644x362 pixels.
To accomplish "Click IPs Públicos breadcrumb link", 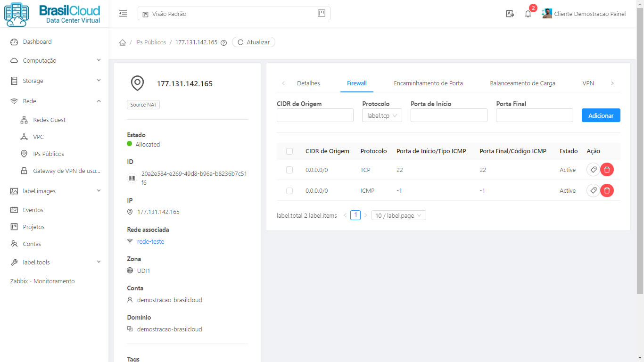I will pos(150,42).
